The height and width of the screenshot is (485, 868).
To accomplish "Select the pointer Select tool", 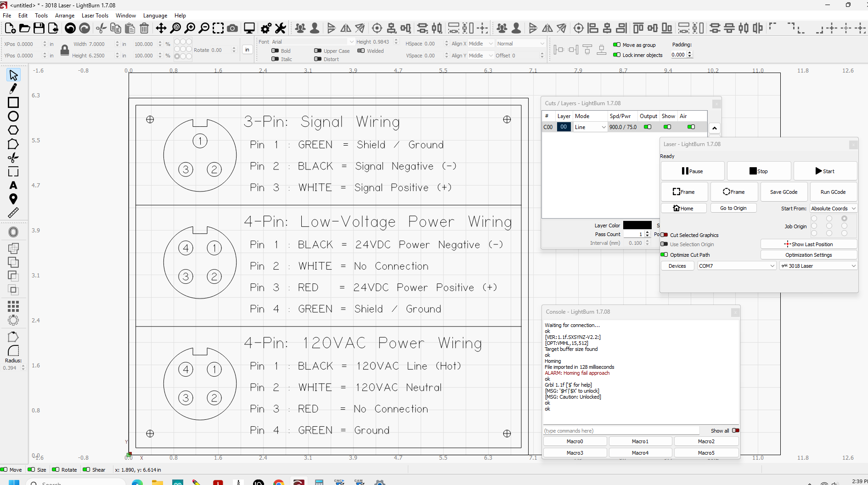I will click(x=13, y=75).
